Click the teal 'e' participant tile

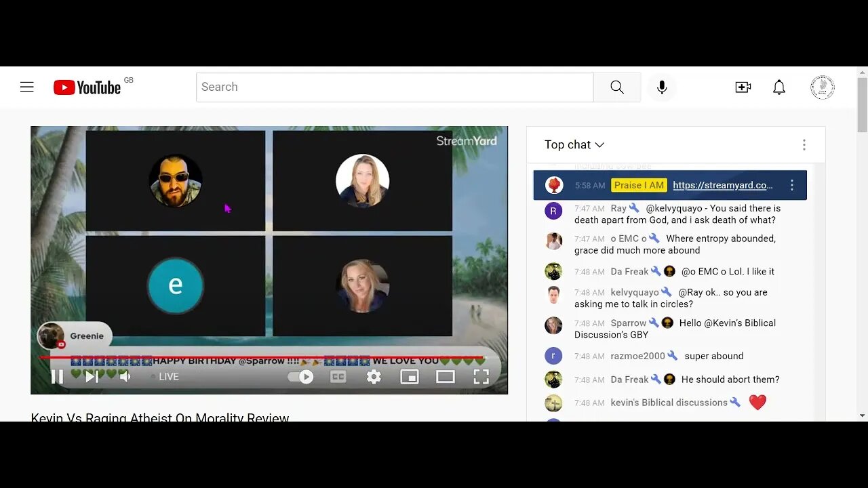click(176, 285)
